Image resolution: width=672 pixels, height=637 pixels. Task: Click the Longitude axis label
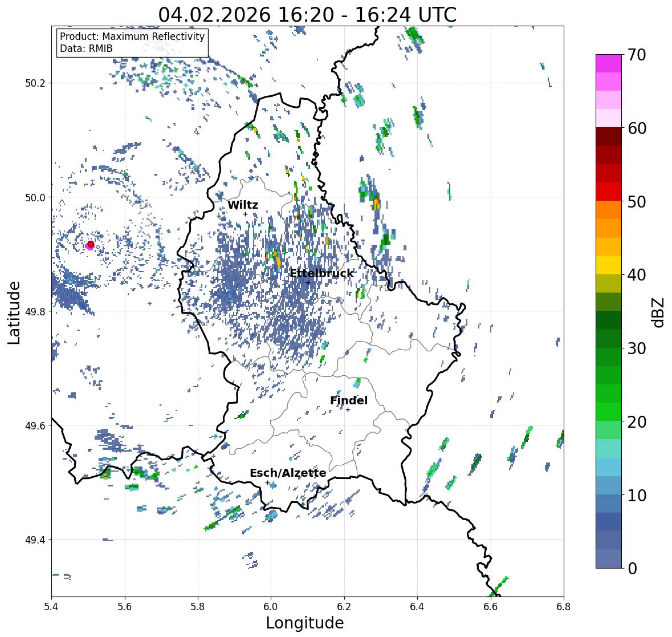[x=305, y=623]
